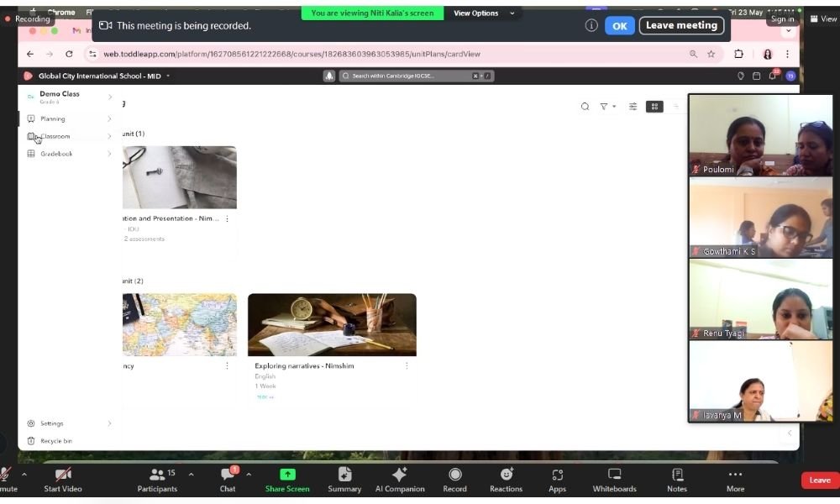The width and height of the screenshot is (840, 504).
Task: Reload the Toddle page
Action: pyautogui.click(x=69, y=54)
